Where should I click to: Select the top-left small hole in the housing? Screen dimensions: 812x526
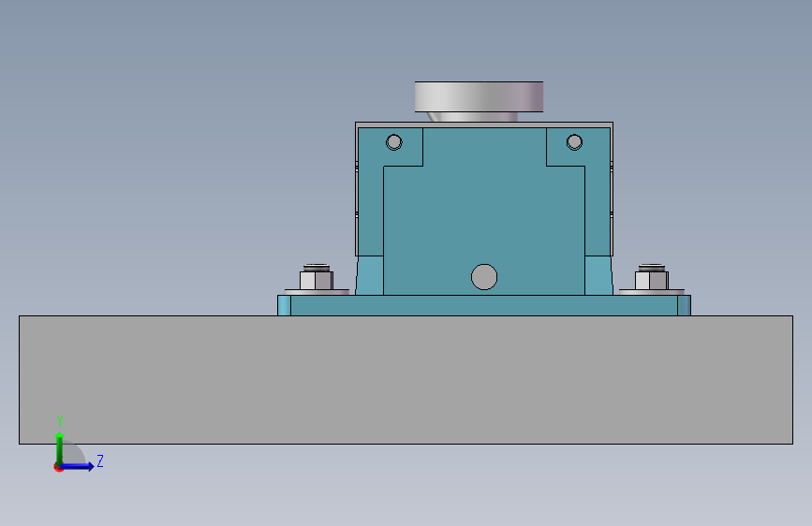tap(394, 142)
